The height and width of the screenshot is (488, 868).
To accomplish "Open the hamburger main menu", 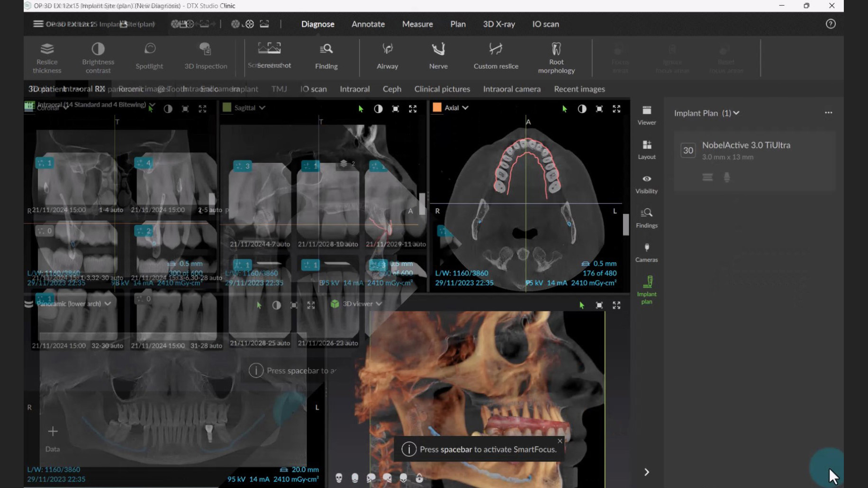I will point(38,24).
